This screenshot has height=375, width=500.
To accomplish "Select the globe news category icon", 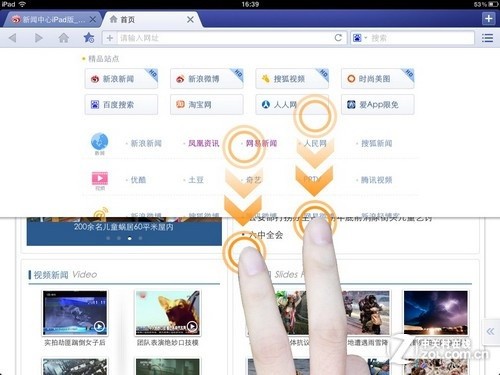I will click(100, 142).
